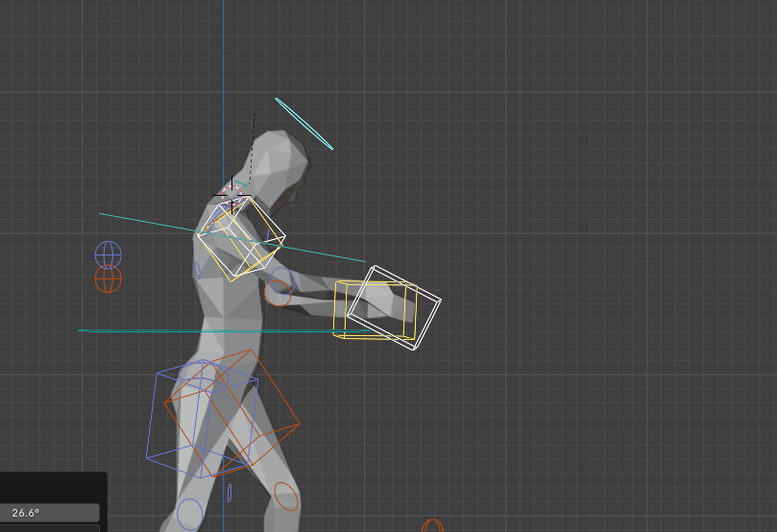Screen dimensions: 777x532
Task: Click the orange circle at the bottom right
Action: 433,526
